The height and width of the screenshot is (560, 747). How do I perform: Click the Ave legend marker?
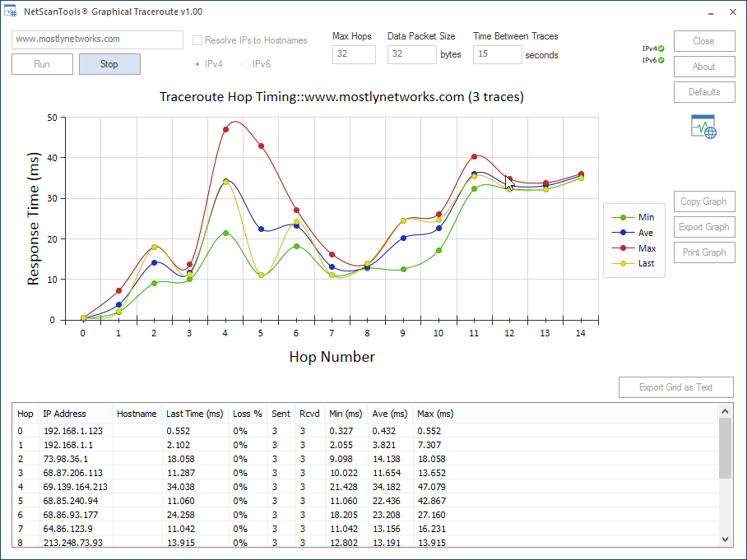[x=623, y=233]
